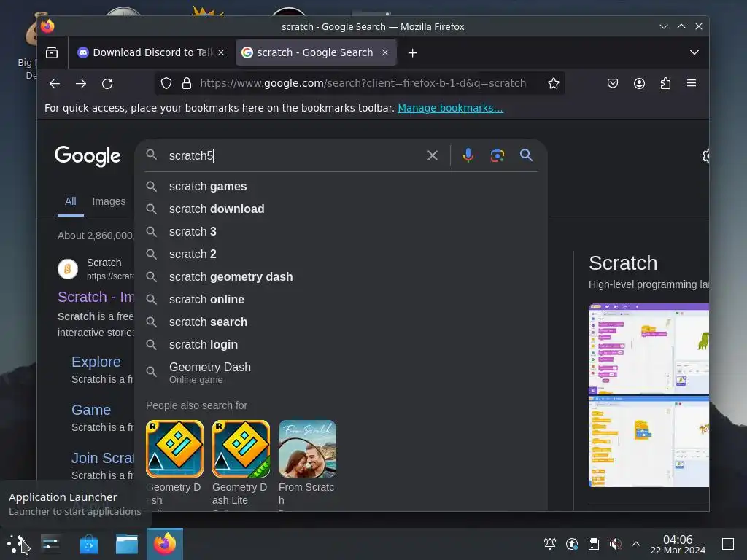Open the Firefox account icon

pos(639,83)
